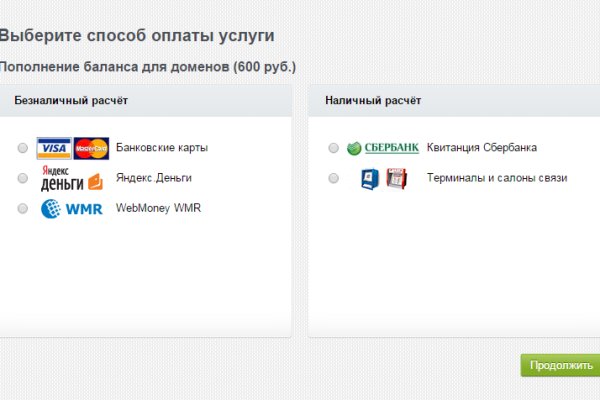Click the Яндекс Деньги logo
Viewport: 600px width, 400px height.
71,178
